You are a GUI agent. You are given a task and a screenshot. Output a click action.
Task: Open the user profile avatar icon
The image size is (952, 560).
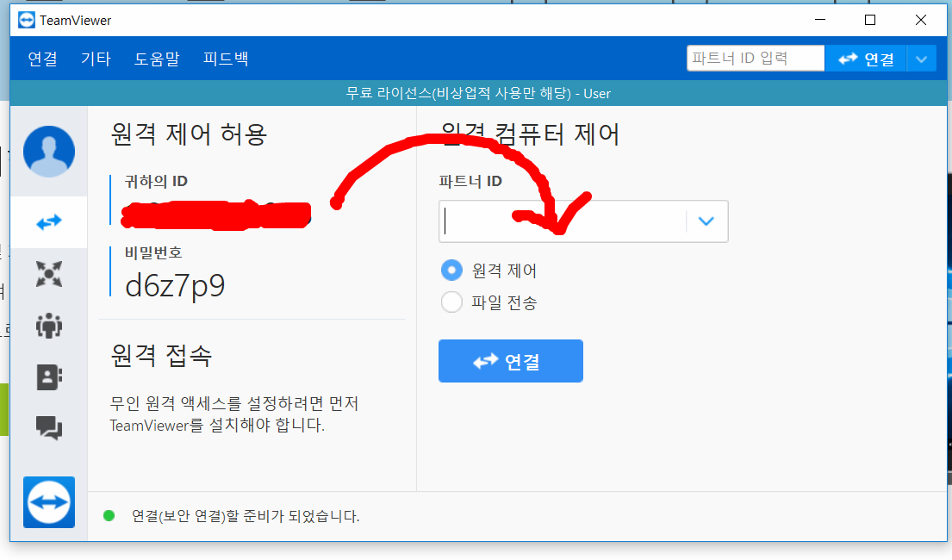pyautogui.click(x=49, y=152)
